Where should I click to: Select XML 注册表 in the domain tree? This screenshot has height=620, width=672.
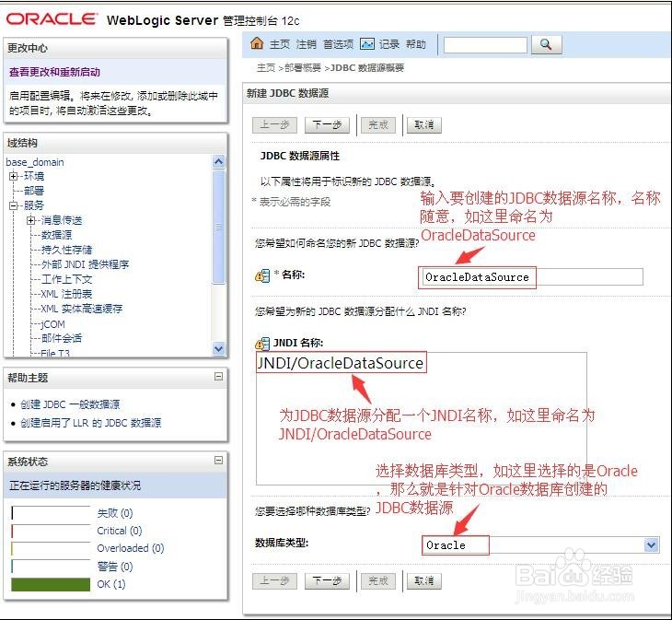point(66,294)
